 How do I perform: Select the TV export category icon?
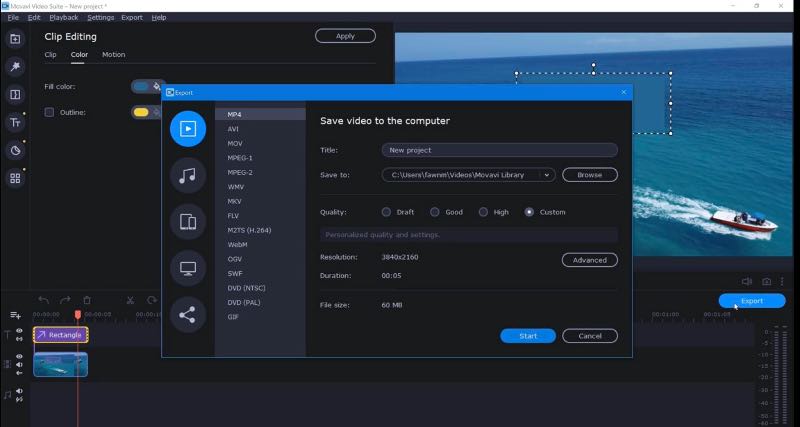pos(188,268)
